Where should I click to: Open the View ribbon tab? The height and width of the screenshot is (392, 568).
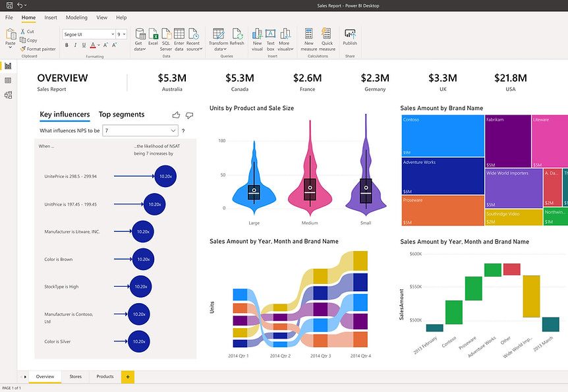coord(101,17)
